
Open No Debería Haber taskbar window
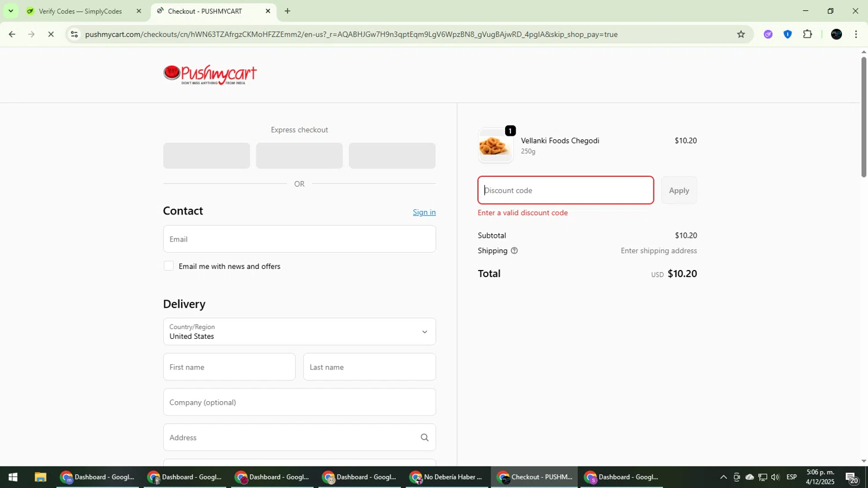pos(447,478)
